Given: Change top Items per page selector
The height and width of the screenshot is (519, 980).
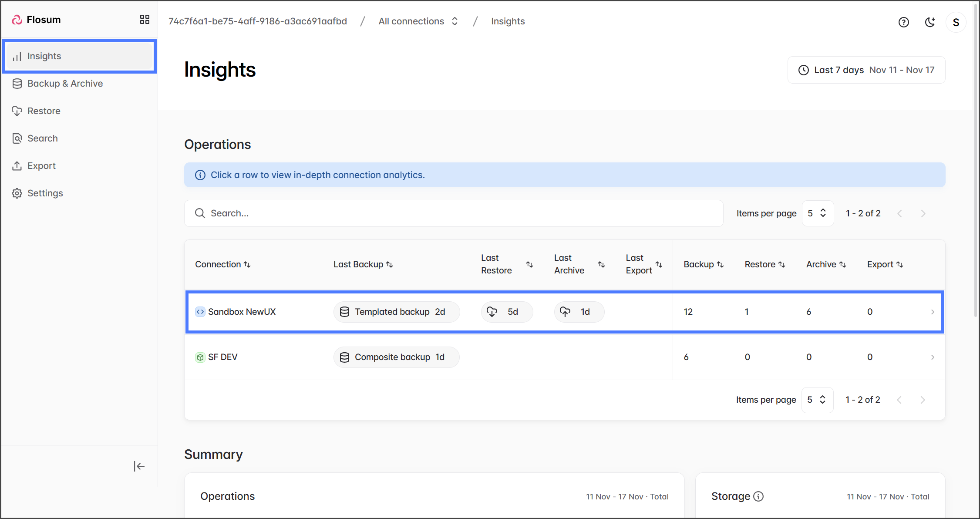Looking at the screenshot, I should point(817,213).
